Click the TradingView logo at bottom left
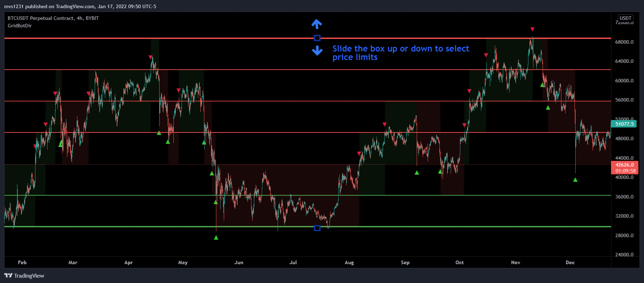The image size is (644, 283). coord(24,276)
